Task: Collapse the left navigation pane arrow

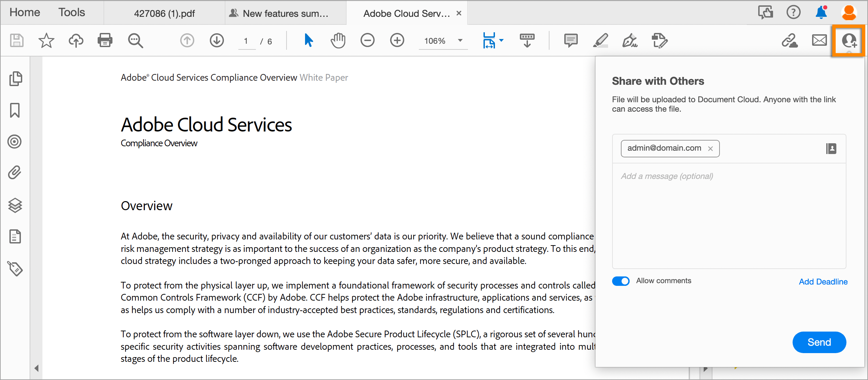Action: click(x=36, y=368)
